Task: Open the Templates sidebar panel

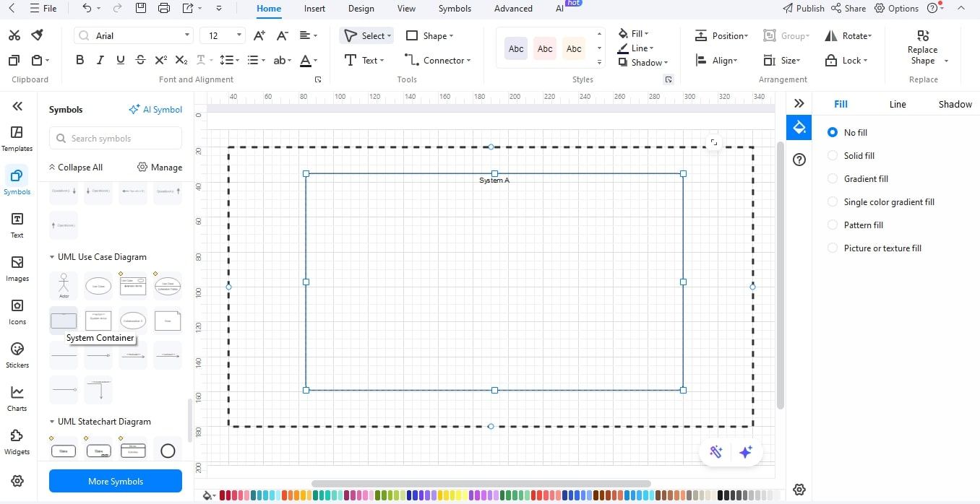Action: tap(17, 139)
